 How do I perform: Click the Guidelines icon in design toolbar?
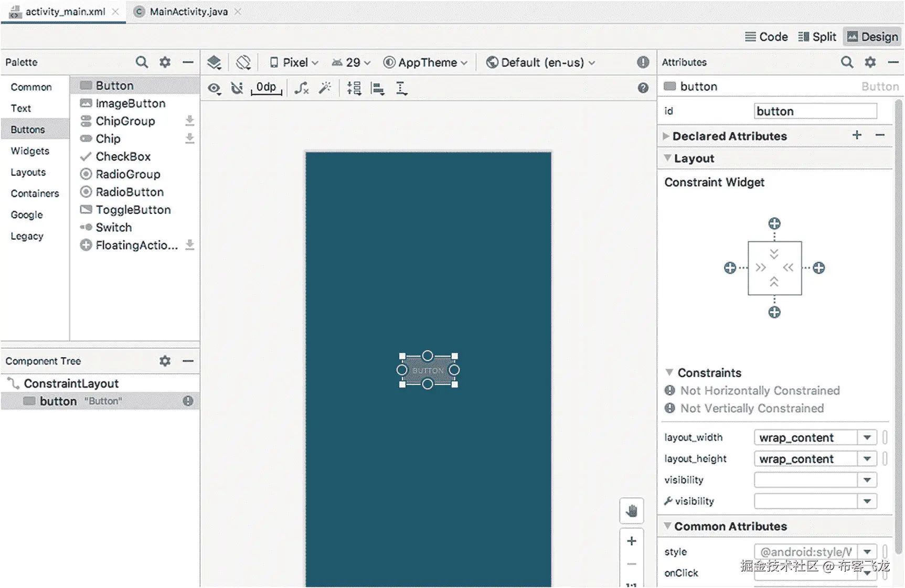pos(401,88)
